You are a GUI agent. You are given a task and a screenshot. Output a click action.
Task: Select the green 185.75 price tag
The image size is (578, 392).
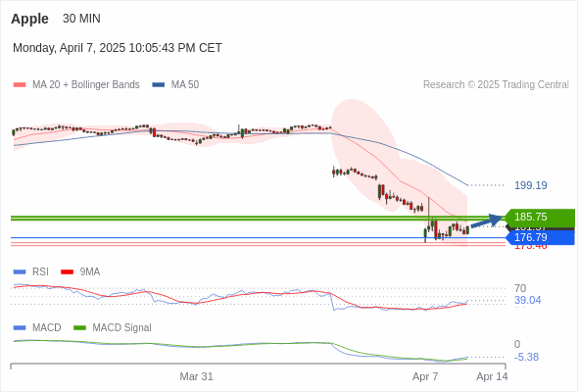[x=540, y=217]
